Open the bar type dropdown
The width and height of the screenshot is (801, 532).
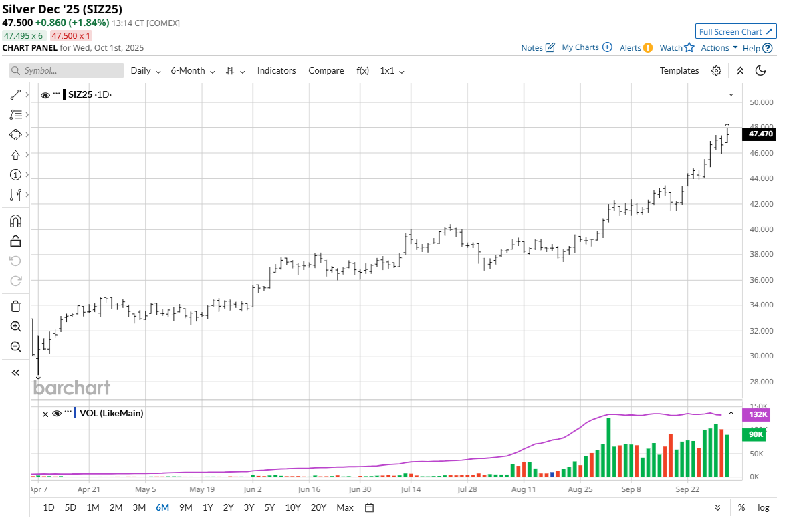click(x=235, y=71)
